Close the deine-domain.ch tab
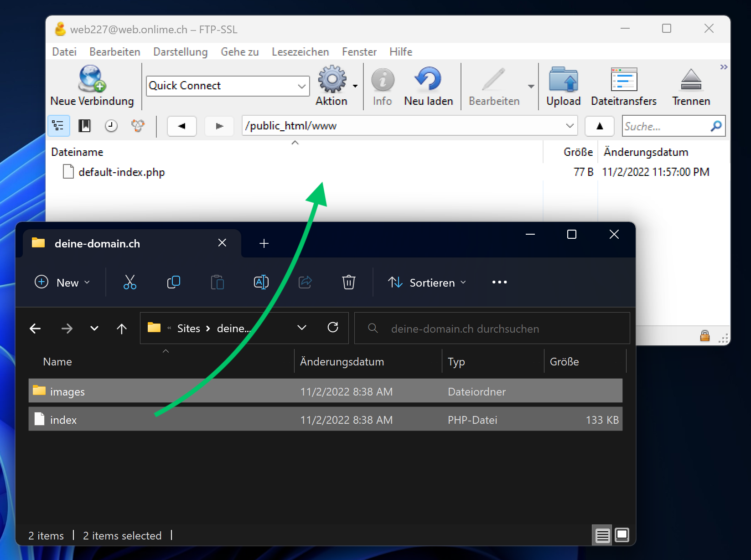The width and height of the screenshot is (751, 560). click(x=222, y=243)
